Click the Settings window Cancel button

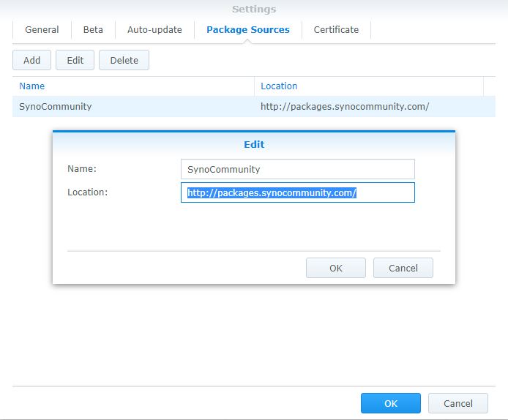pos(458,403)
